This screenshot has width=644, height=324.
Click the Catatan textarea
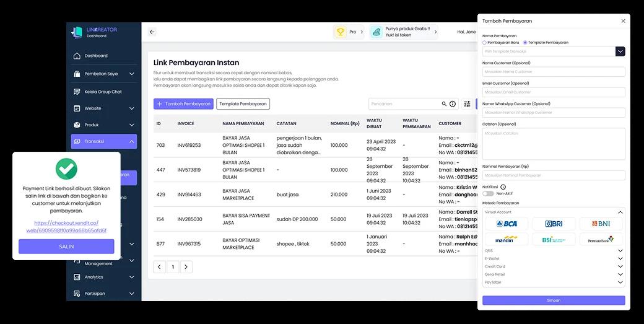(554, 144)
